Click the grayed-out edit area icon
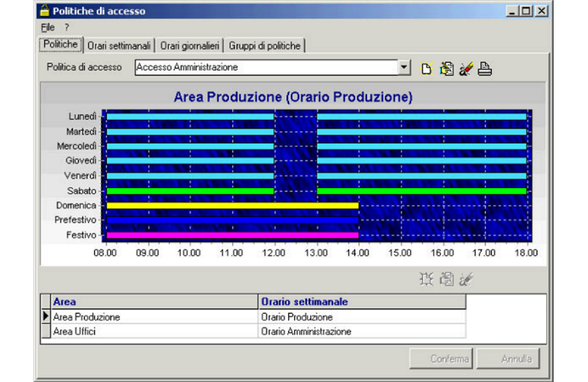 tap(446, 279)
